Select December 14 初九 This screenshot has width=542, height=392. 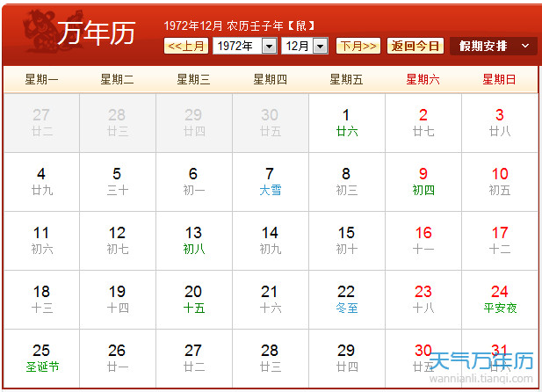point(271,241)
